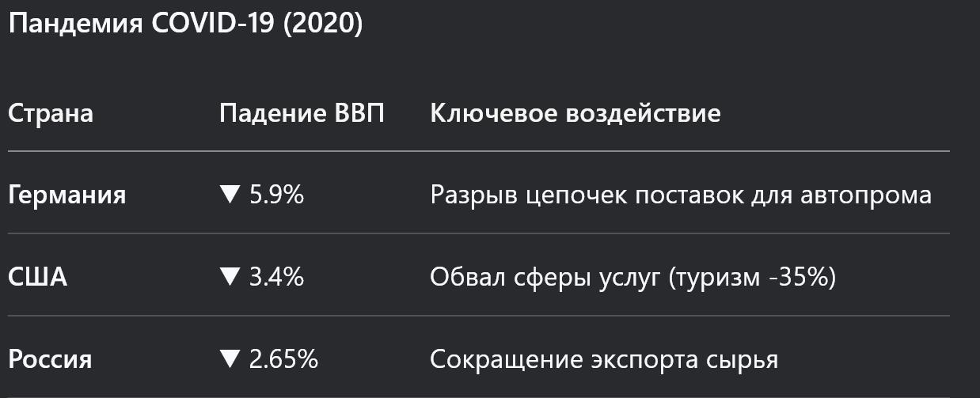Select the "Россия" row label
Screen dimensions: 980x398
[x=50, y=360]
